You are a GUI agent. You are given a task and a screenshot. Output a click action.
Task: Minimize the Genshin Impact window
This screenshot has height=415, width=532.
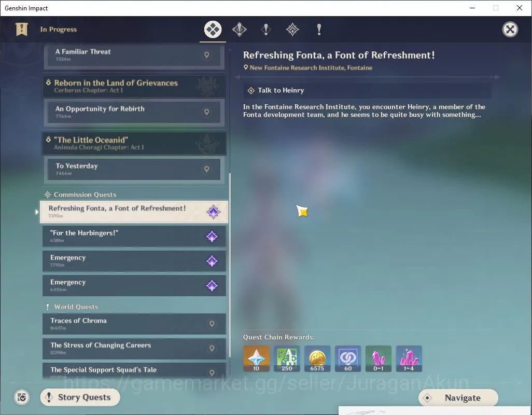coord(472,8)
